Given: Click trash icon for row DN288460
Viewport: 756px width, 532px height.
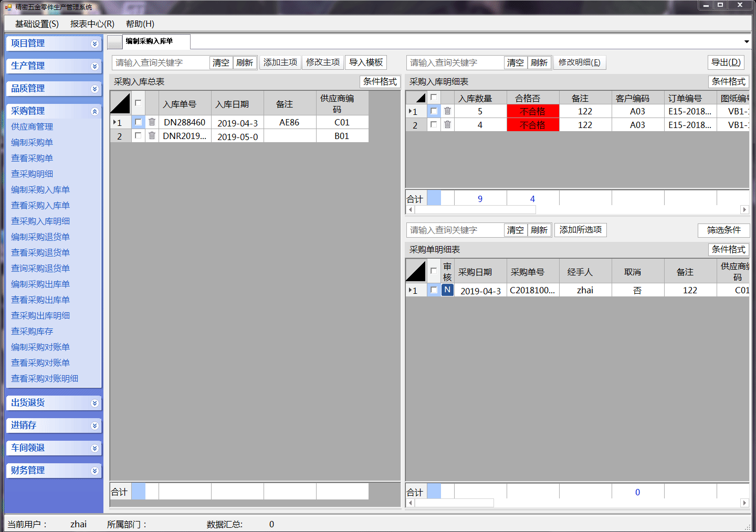Looking at the screenshot, I should pyautogui.click(x=152, y=122).
